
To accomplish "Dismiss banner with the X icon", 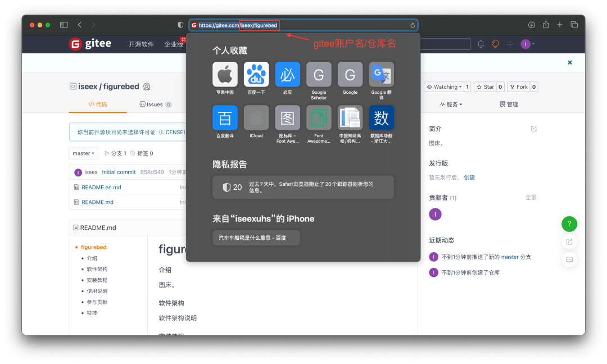I will 570,62.
